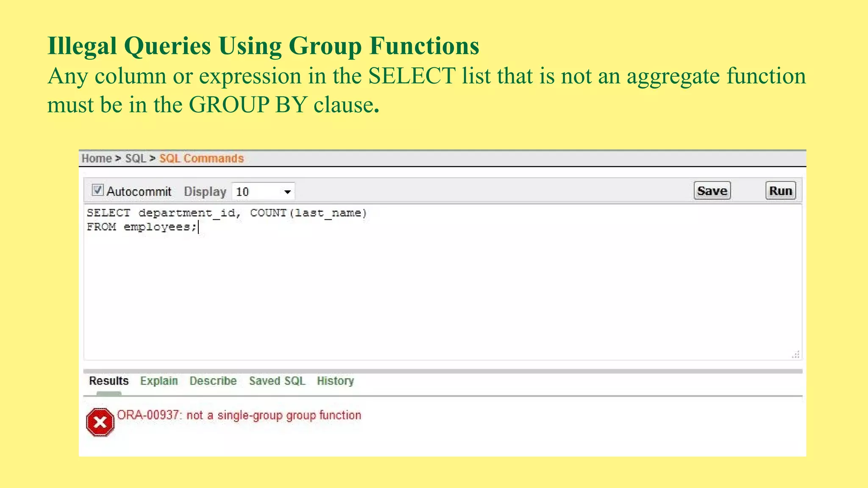Screen dimensions: 868x488
Task: Click the editor resize grip
Action: [x=796, y=355]
